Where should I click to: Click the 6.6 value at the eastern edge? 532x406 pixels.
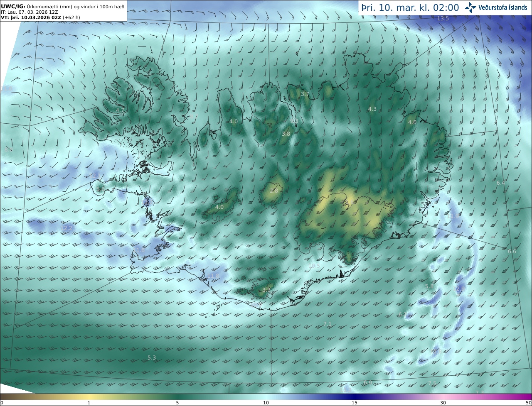coord(512,252)
